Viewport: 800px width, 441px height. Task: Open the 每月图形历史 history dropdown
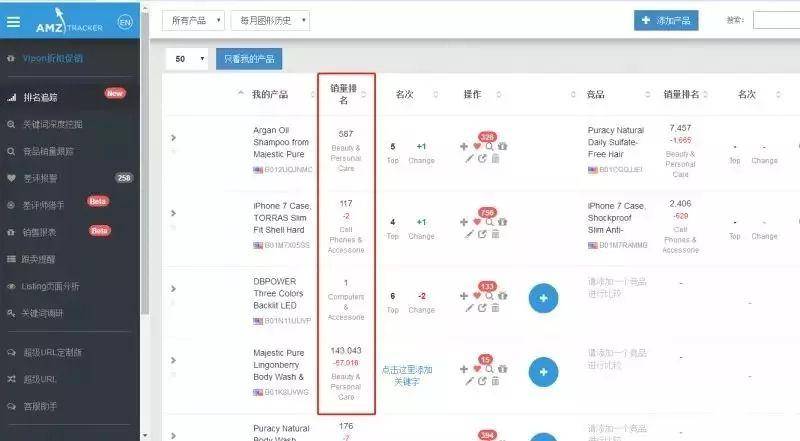tap(270, 20)
